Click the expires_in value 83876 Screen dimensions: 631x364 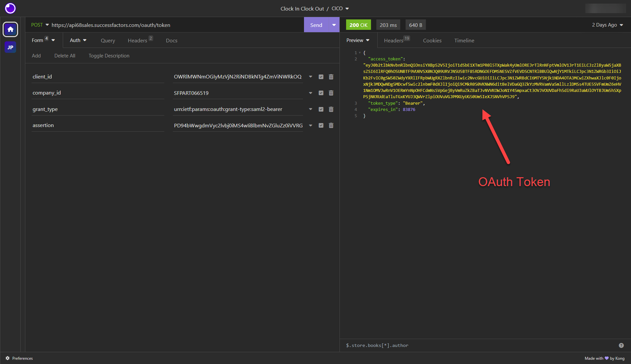[x=409, y=110]
